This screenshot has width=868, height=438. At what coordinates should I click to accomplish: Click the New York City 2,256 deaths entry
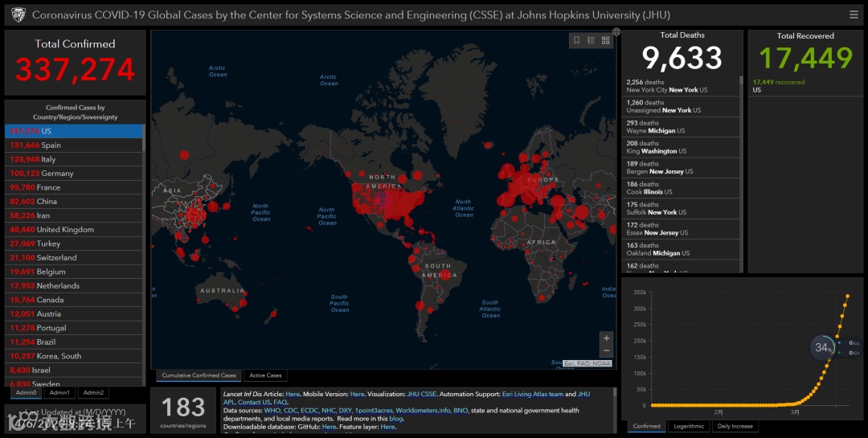pyautogui.click(x=681, y=86)
